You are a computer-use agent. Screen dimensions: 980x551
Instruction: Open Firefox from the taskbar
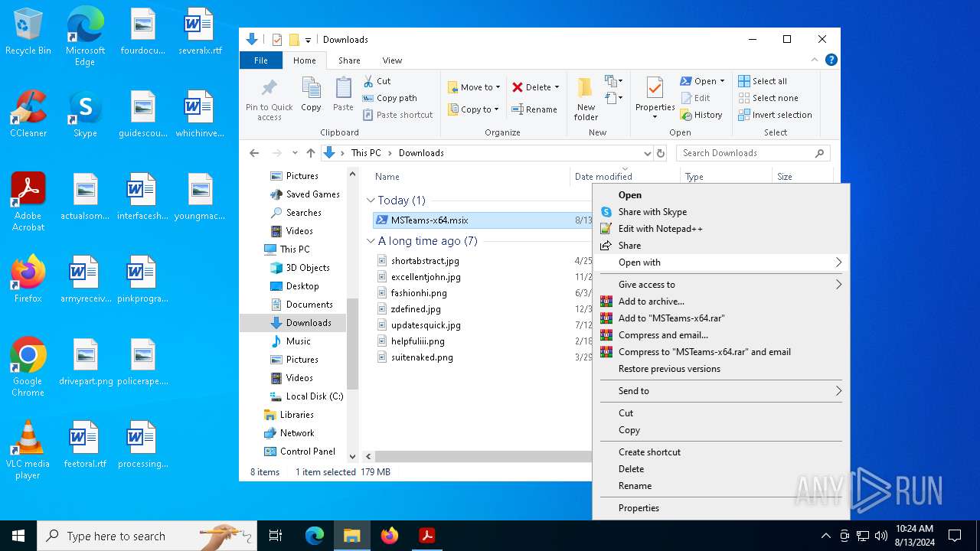coord(390,536)
